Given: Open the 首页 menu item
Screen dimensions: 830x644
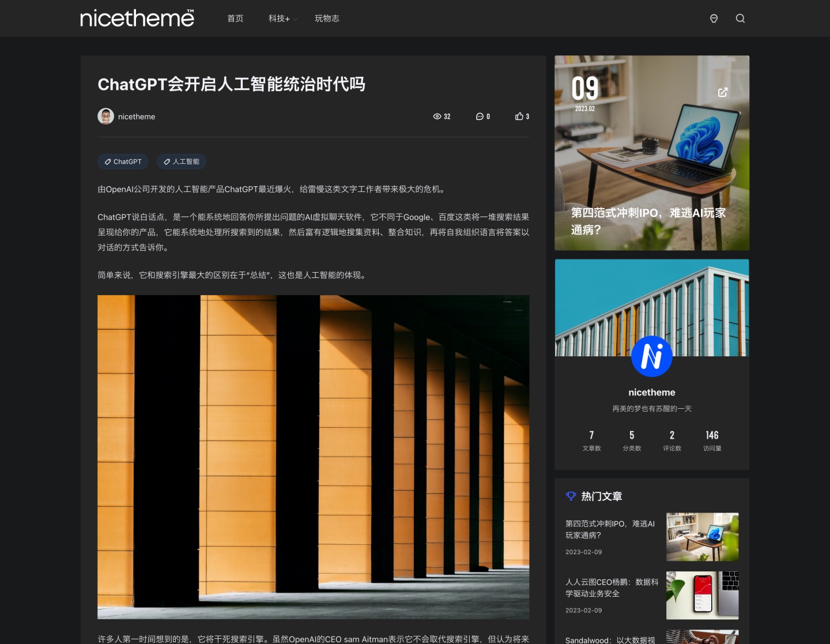Looking at the screenshot, I should (235, 18).
